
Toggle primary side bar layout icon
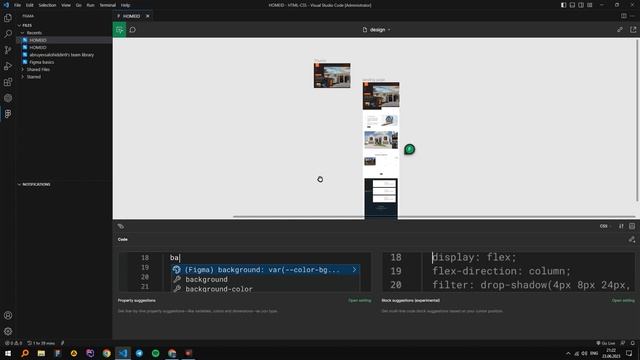(x=563, y=5)
